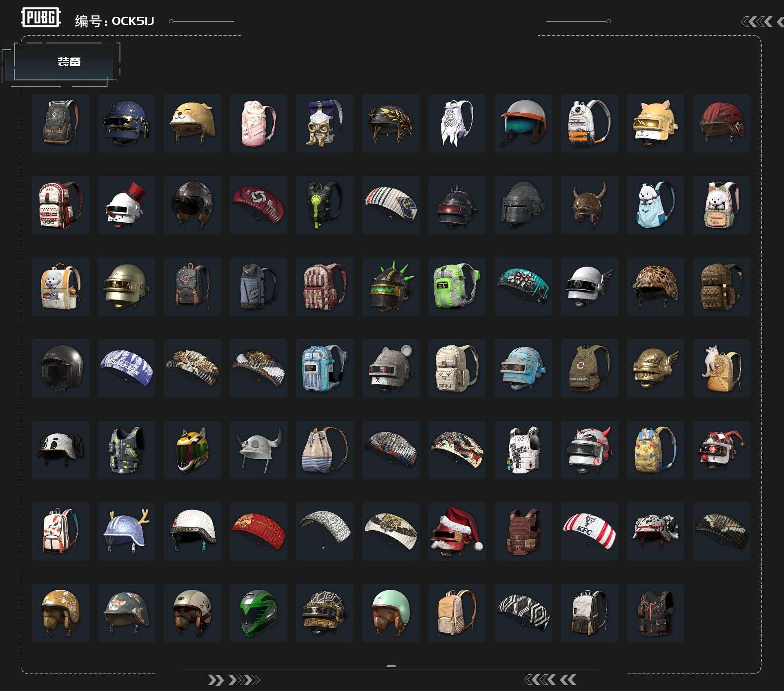Screen dimensions: 784x691
Task: Select the brown camouflage backpack
Action: 722,287
